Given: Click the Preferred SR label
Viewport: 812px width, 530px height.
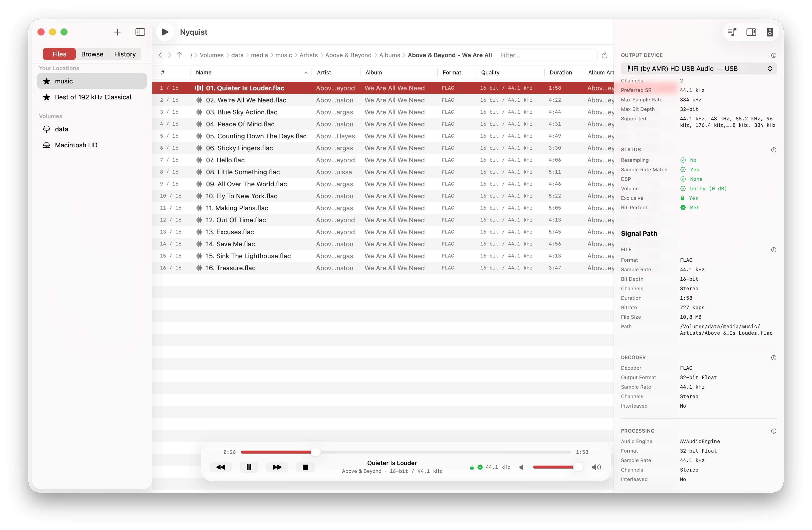Looking at the screenshot, I should [x=636, y=90].
